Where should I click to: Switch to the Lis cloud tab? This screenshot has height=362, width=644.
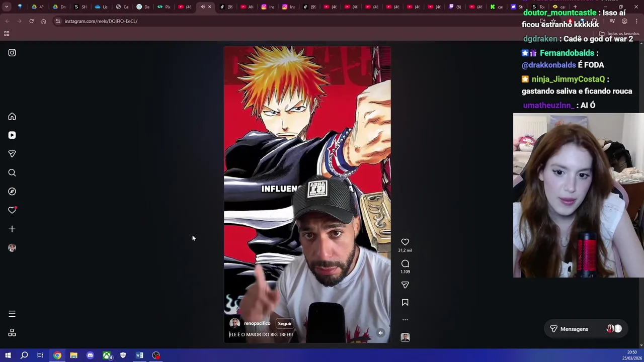click(x=101, y=7)
